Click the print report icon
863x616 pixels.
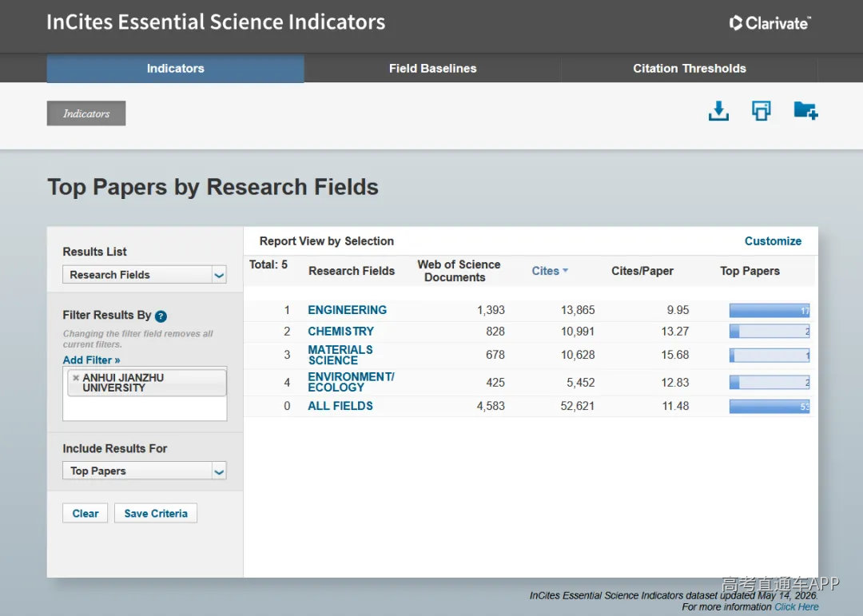coord(762,111)
